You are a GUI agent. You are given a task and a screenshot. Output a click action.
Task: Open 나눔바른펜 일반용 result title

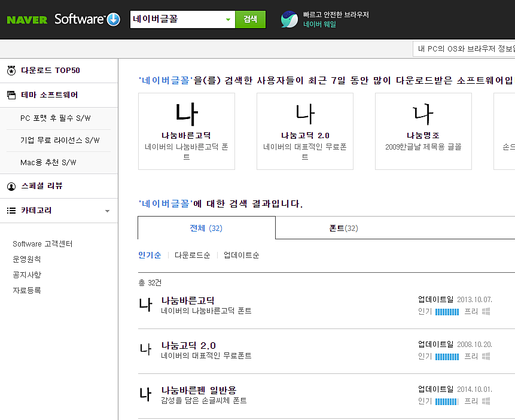pyautogui.click(x=199, y=390)
